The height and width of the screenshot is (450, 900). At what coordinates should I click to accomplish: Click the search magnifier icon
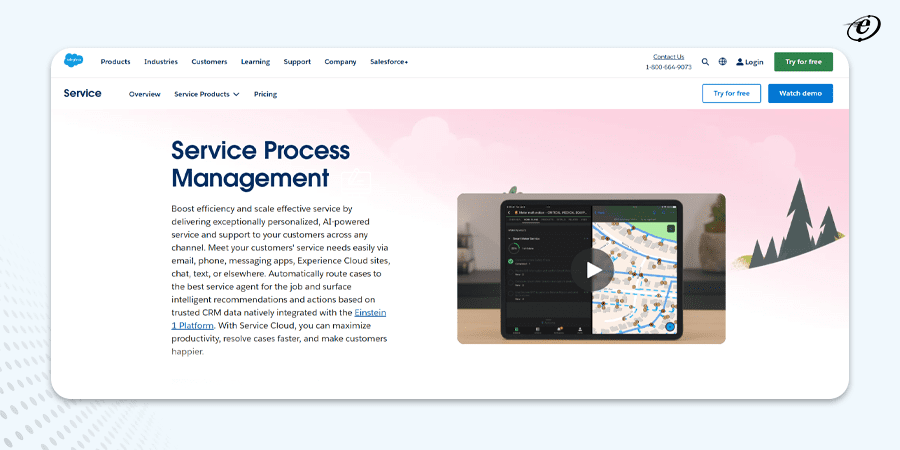[x=705, y=62]
